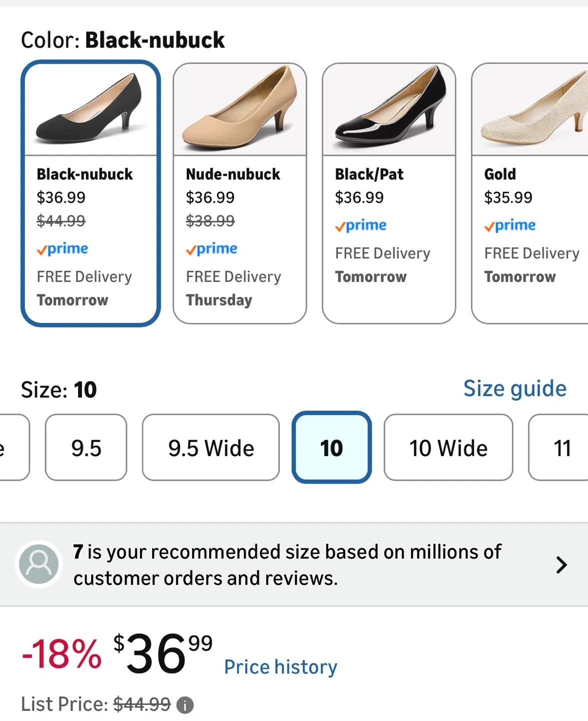Click the Nude-nubuck prime logo
The height and width of the screenshot is (721, 588).
(x=212, y=249)
